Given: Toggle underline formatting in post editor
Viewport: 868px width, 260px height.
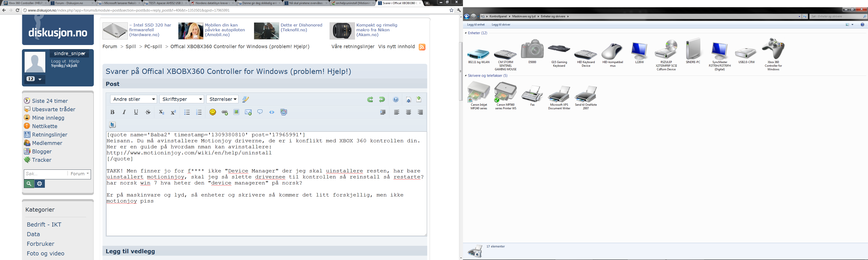Looking at the screenshot, I should point(136,112).
